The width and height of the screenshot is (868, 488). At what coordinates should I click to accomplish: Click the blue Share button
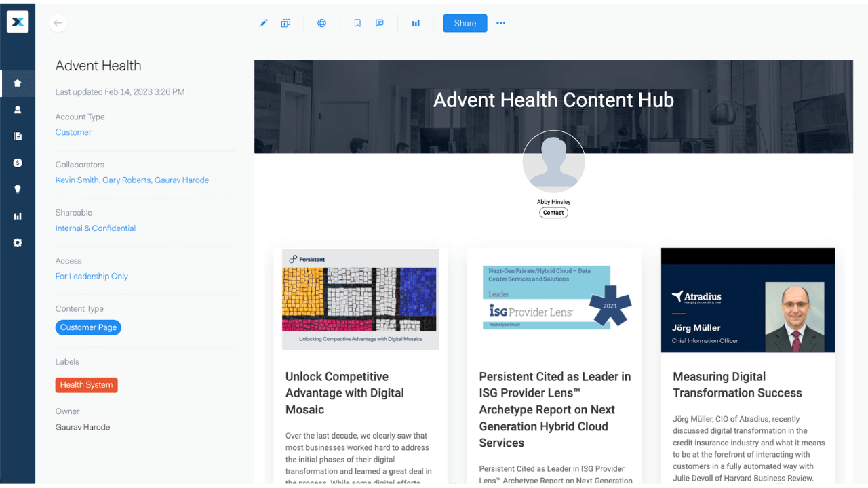point(465,23)
